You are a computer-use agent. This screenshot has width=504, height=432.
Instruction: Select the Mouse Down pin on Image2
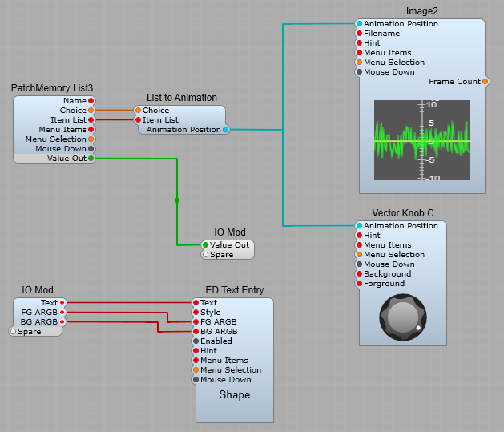[359, 72]
